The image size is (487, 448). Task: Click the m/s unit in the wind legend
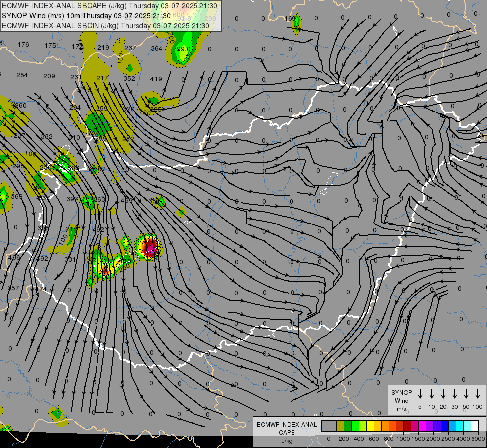(401, 409)
